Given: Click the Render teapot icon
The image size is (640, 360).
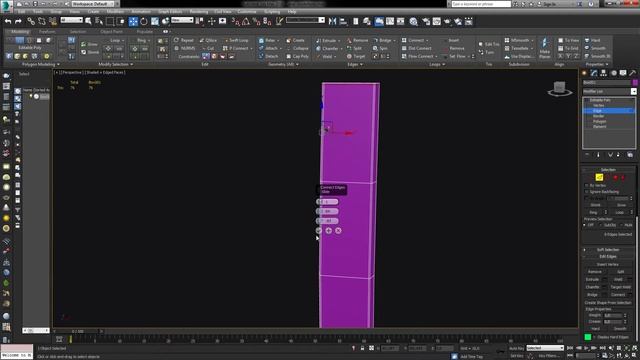Looking at the screenshot, I should click(447, 21).
